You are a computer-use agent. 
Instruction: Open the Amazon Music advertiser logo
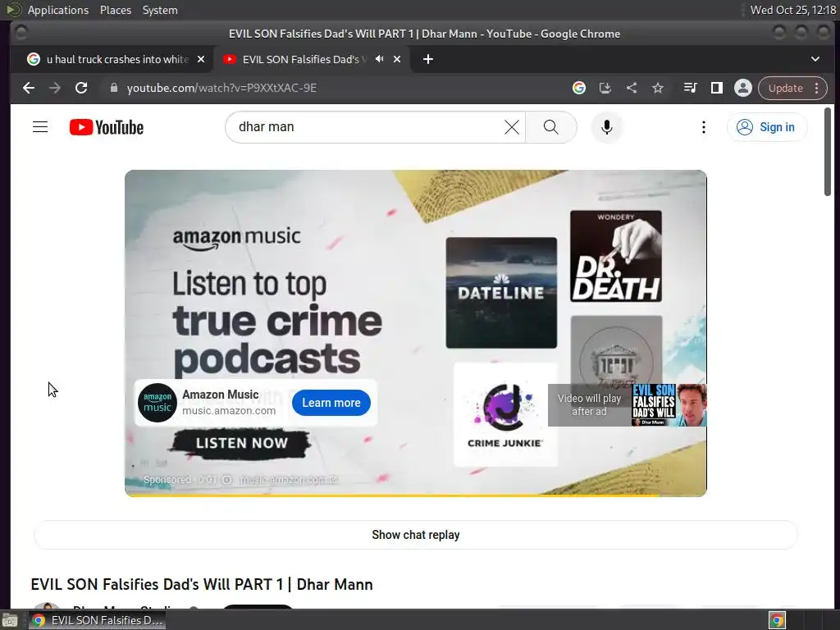pyautogui.click(x=157, y=403)
